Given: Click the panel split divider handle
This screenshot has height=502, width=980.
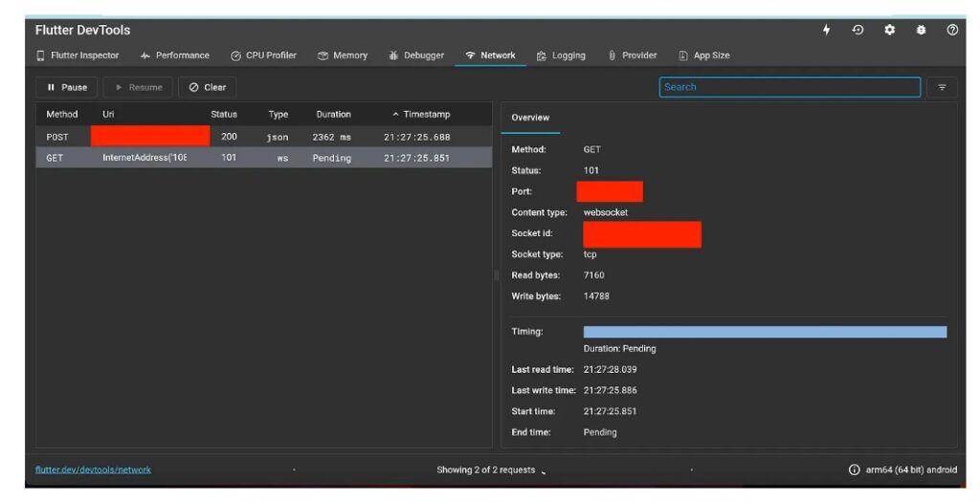Looking at the screenshot, I should [x=497, y=274].
